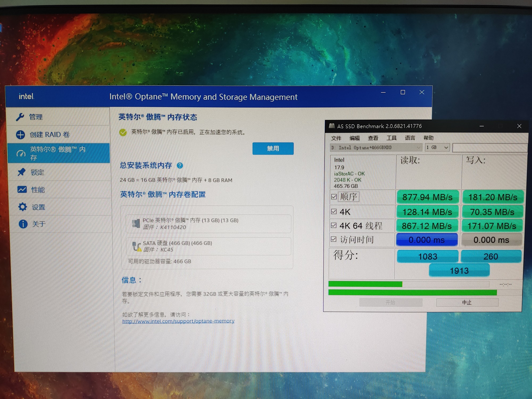Open the 工具 menu in AS SSD
This screenshot has width=532, height=399.
click(x=391, y=138)
